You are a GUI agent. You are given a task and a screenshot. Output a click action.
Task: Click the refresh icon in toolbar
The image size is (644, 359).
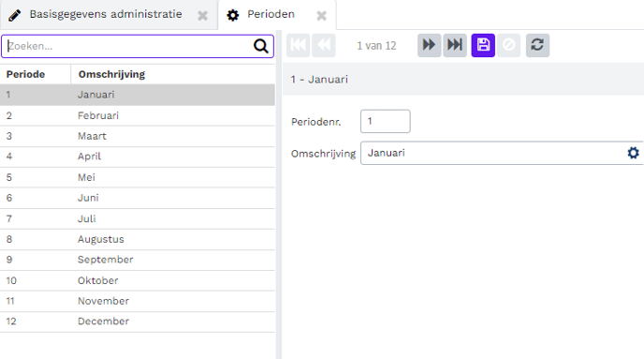(x=537, y=45)
